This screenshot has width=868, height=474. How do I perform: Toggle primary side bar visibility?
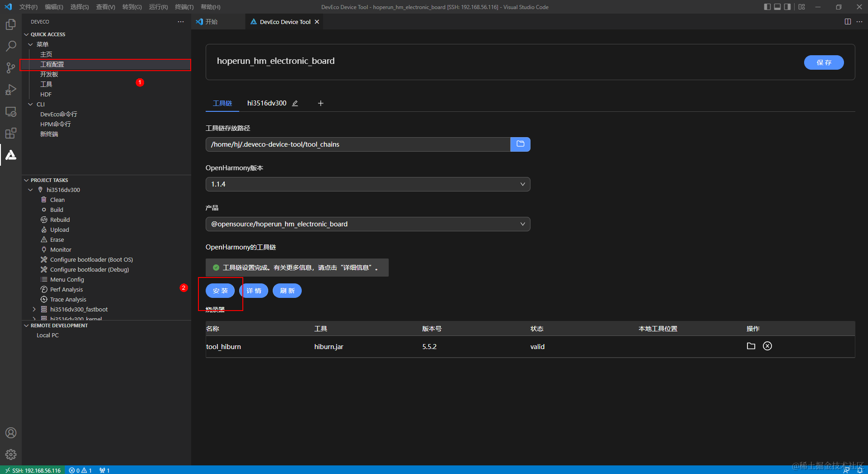767,7
